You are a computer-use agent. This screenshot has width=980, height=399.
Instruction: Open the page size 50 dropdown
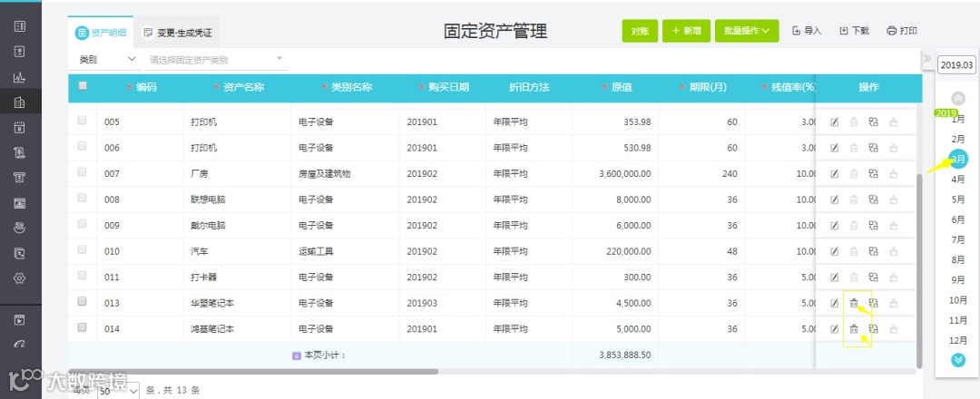pyautogui.click(x=117, y=392)
